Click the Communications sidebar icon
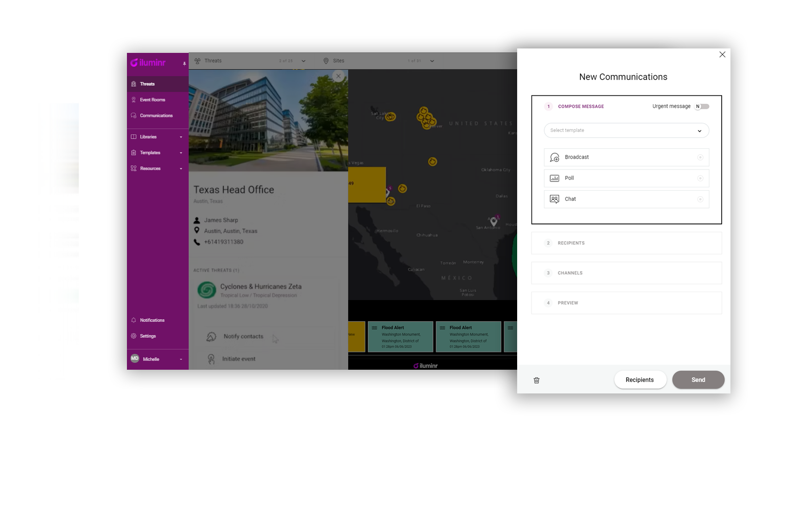 [134, 115]
